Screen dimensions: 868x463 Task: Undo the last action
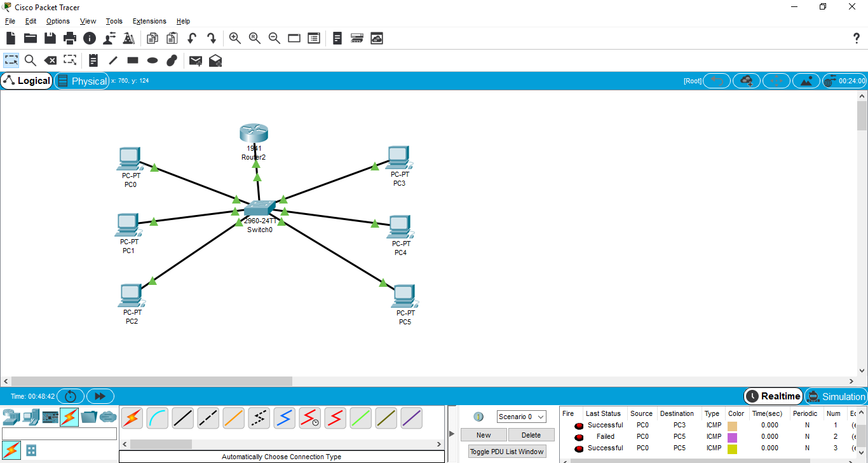pyautogui.click(x=192, y=38)
